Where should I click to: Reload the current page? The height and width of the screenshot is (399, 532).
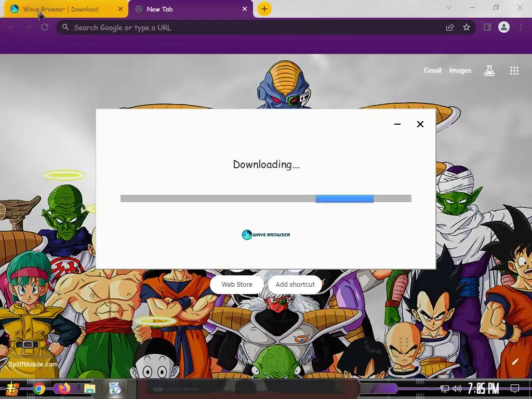click(45, 28)
